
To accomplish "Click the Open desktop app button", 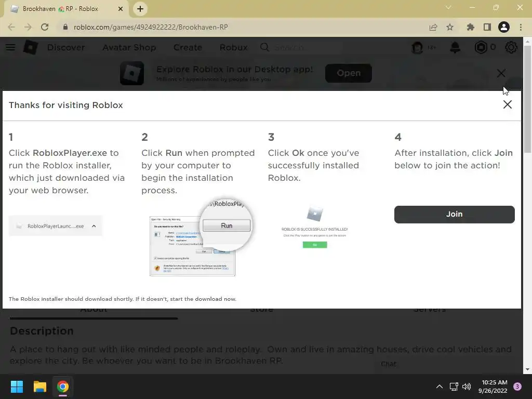I will 349,73.
